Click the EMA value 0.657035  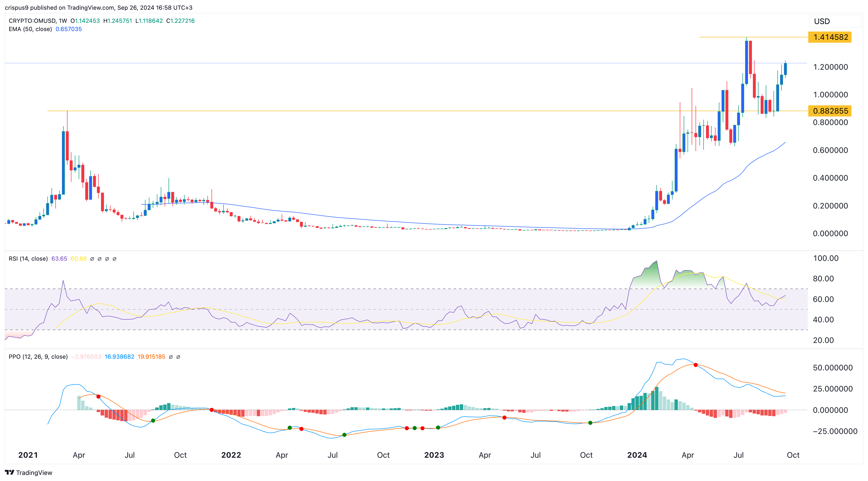click(x=69, y=29)
